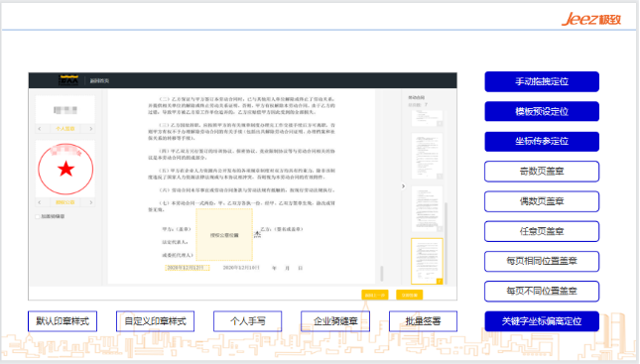
Task: Click the 批量签署 button
Action: [x=423, y=321]
